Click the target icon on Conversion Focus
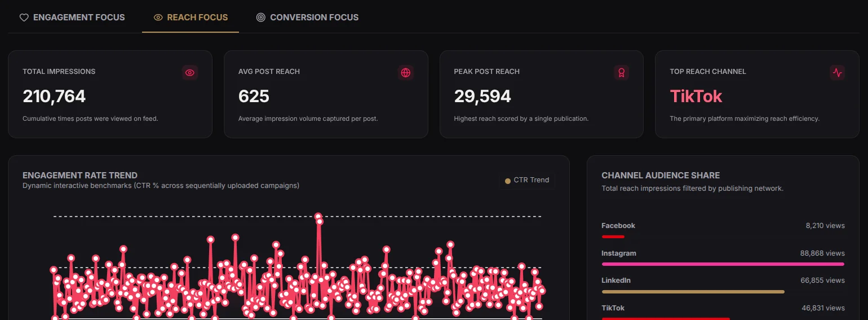Screen dimensions: 868x320 coord(260,17)
